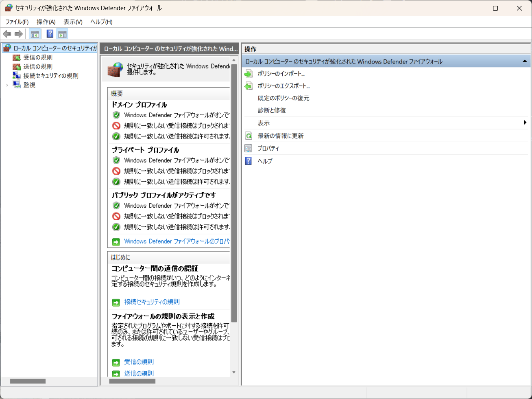Click the red block icon under パブリック プロファイル

116,216
